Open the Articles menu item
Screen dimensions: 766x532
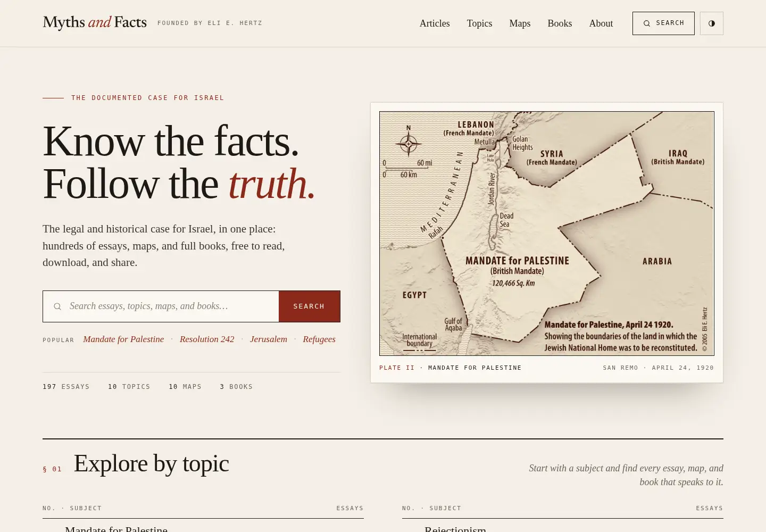coord(435,23)
